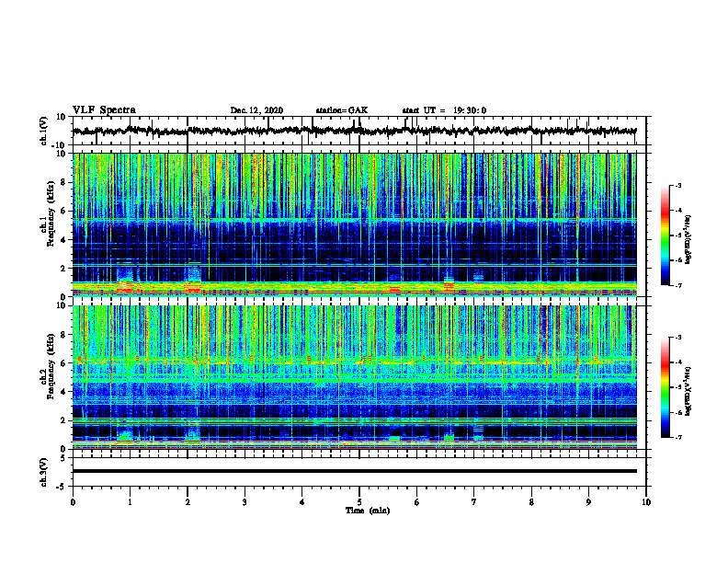The width and height of the screenshot is (728, 563).
Task: Click the "7" tick on the time axis
Action: click(474, 502)
